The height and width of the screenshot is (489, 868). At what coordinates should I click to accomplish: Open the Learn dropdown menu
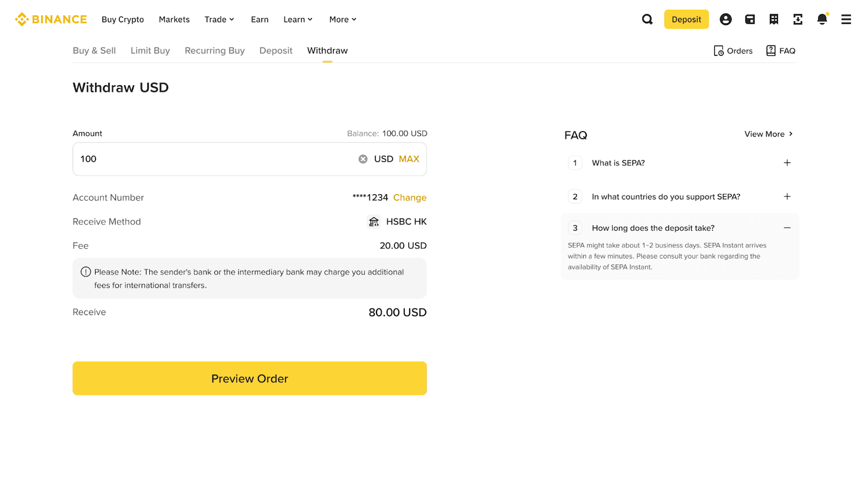(298, 20)
